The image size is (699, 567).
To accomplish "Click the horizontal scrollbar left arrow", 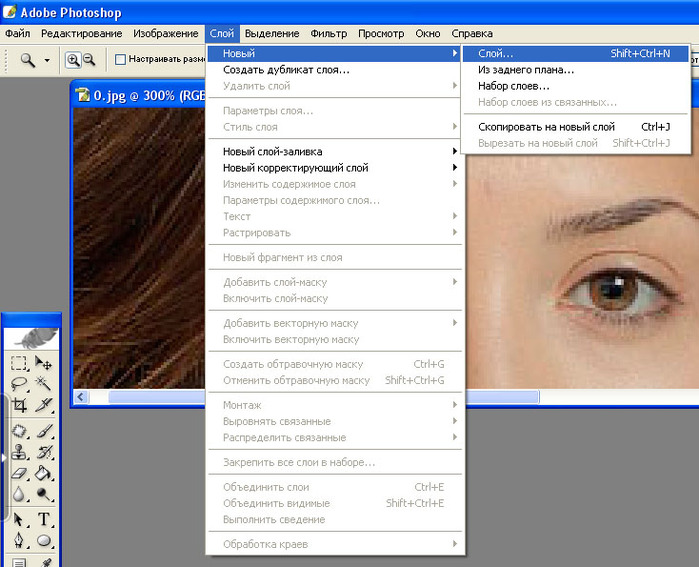I will (x=81, y=396).
